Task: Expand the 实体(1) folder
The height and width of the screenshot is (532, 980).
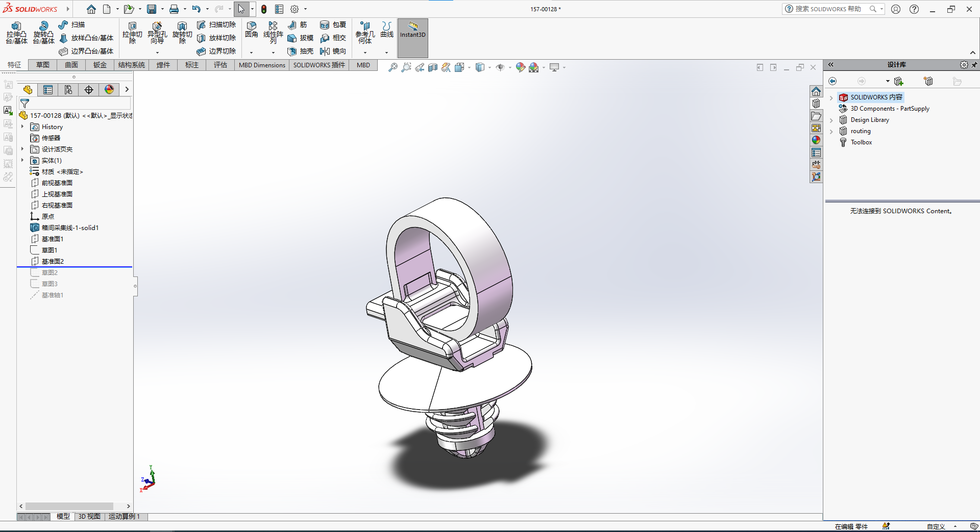Action: click(22, 160)
